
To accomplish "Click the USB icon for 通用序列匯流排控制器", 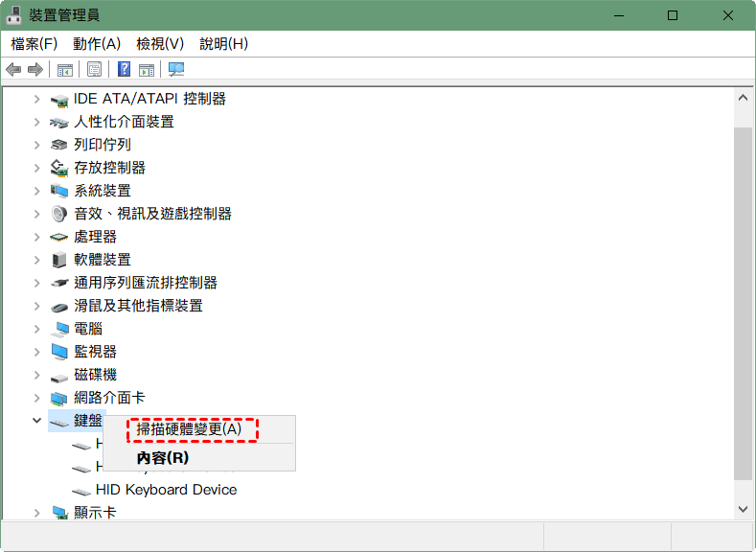I will (59, 283).
